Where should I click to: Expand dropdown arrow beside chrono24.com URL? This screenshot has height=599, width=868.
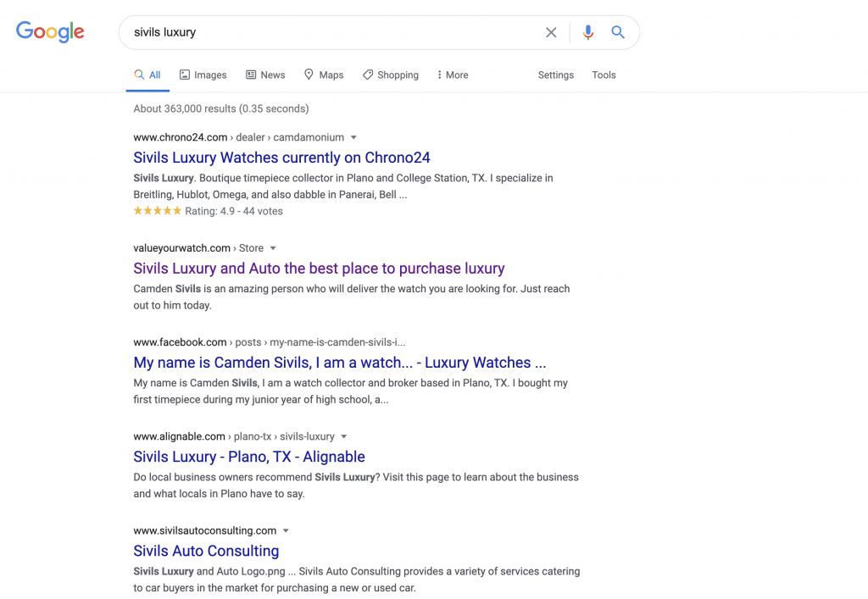353,138
